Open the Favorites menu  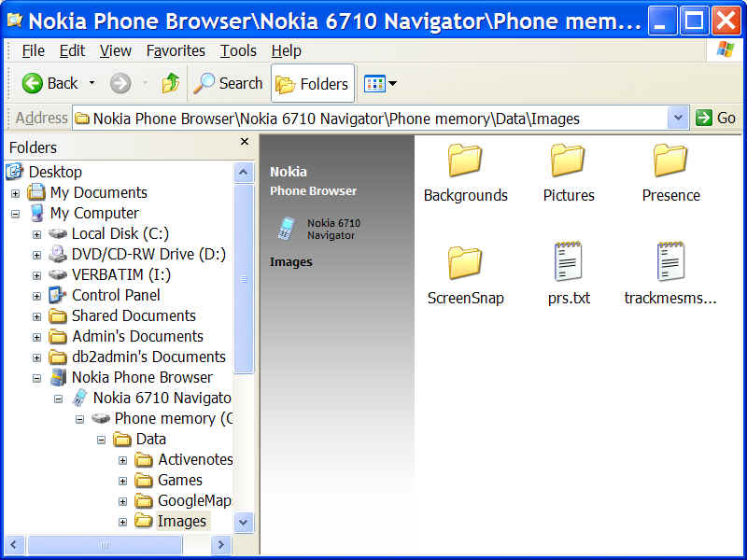coord(176,50)
